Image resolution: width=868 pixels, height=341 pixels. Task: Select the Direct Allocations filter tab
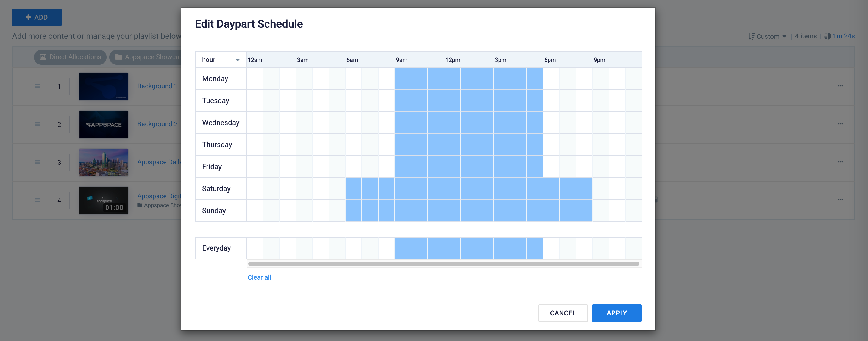tap(70, 57)
